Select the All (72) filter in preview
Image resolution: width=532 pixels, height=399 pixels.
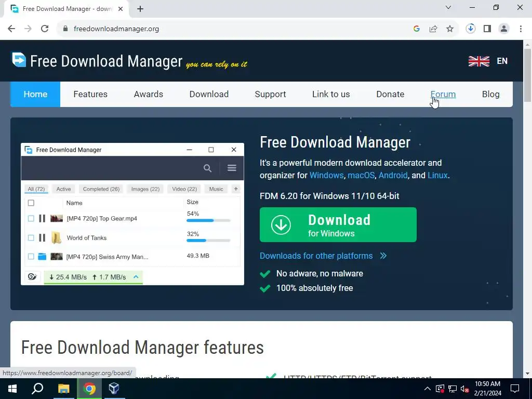(36, 189)
